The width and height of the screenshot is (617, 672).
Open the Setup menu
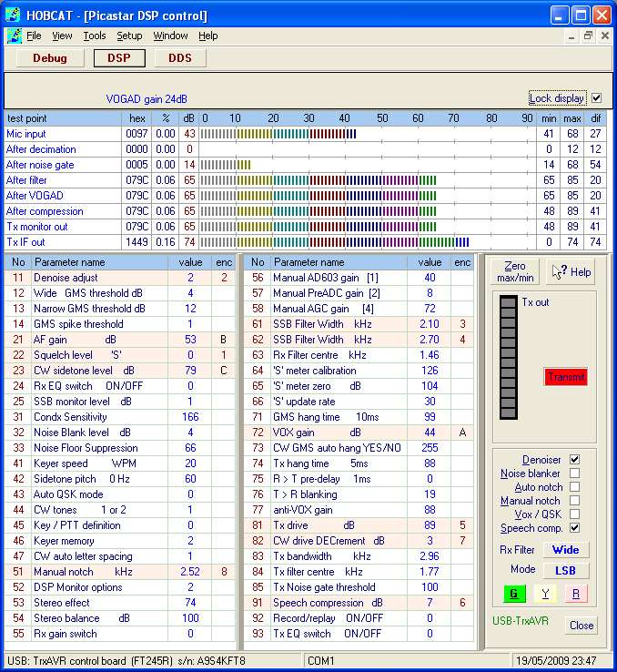(x=129, y=36)
